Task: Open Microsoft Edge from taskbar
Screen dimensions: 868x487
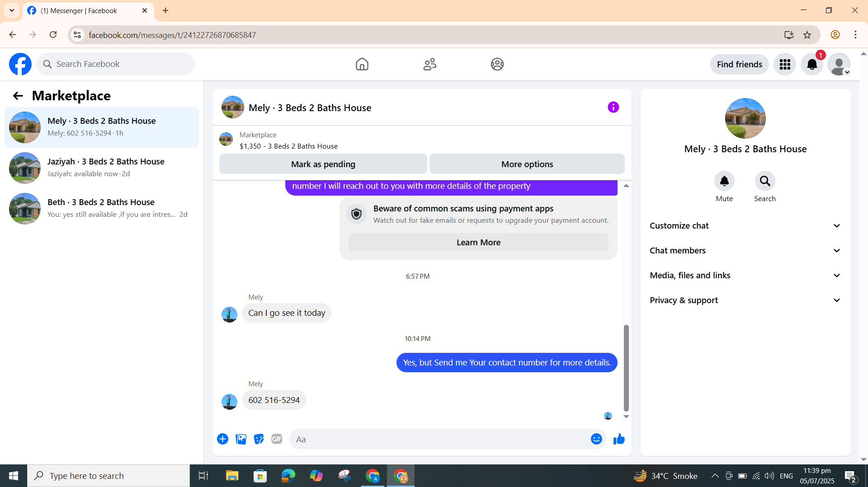Action: click(x=288, y=476)
